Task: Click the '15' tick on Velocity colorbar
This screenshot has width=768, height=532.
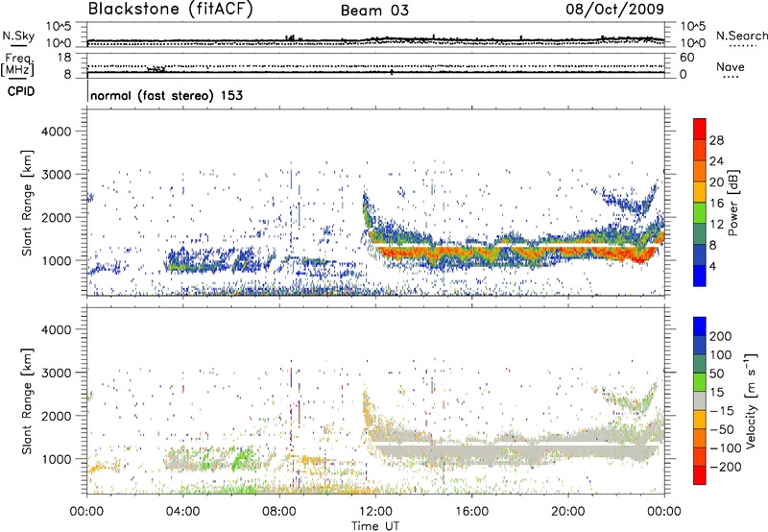Action: [717, 392]
